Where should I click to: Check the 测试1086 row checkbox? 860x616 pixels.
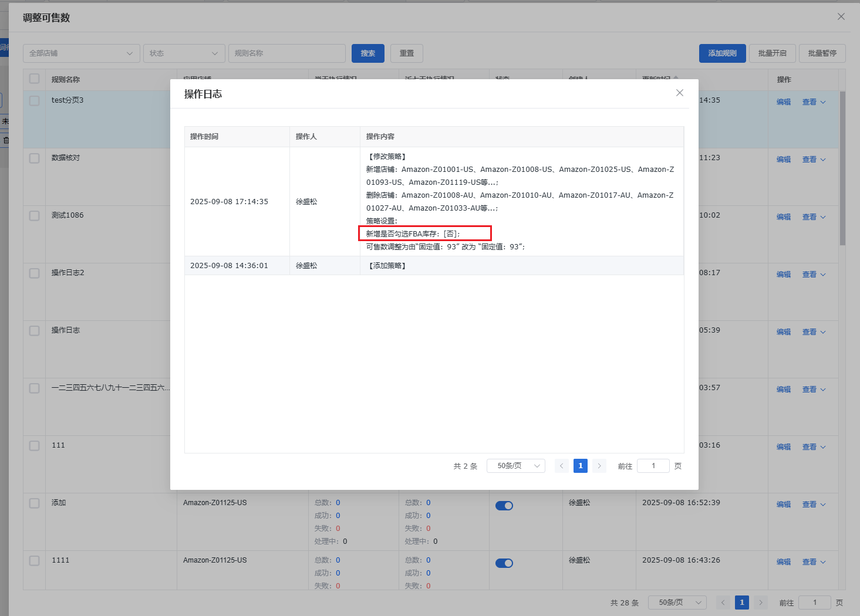pyautogui.click(x=35, y=216)
